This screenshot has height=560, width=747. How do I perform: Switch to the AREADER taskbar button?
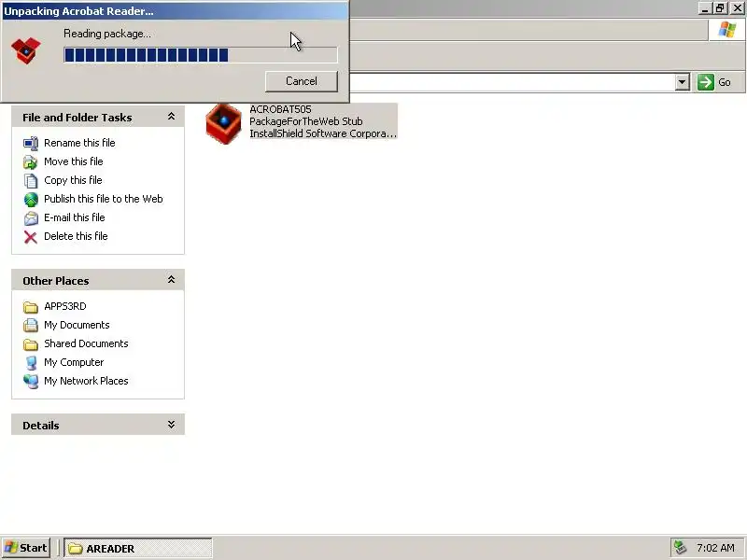(138, 548)
